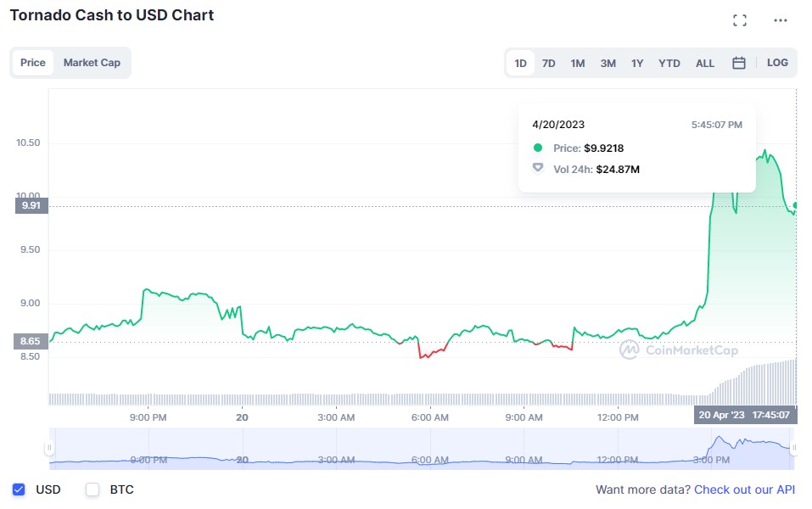
Task: Open the fullscreen chart view icon
Action: [x=740, y=20]
